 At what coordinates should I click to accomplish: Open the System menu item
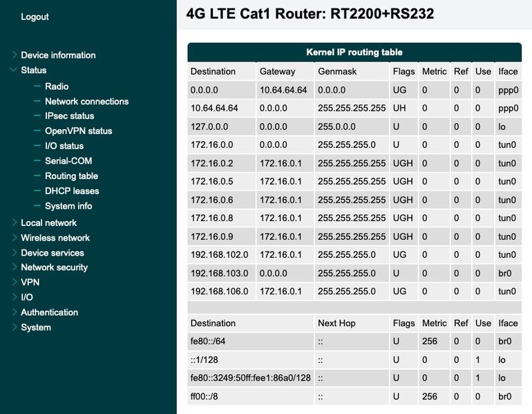coord(36,328)
